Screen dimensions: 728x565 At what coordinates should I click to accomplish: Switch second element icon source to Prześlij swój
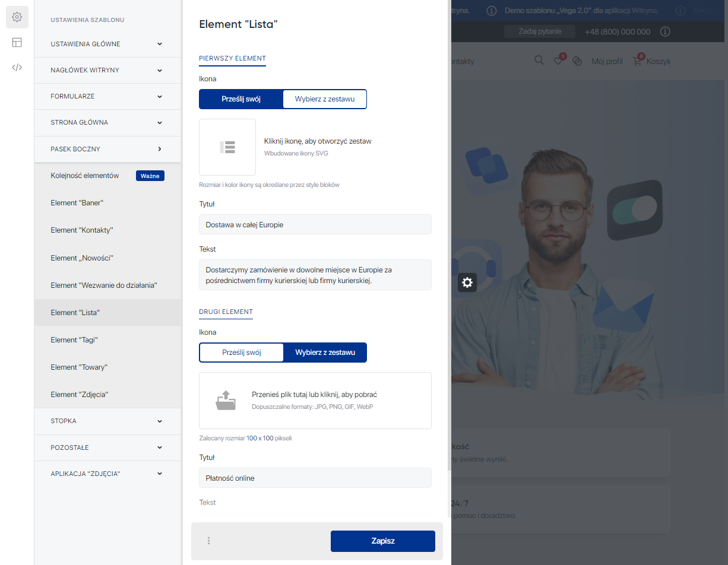[x=241, y=352]
